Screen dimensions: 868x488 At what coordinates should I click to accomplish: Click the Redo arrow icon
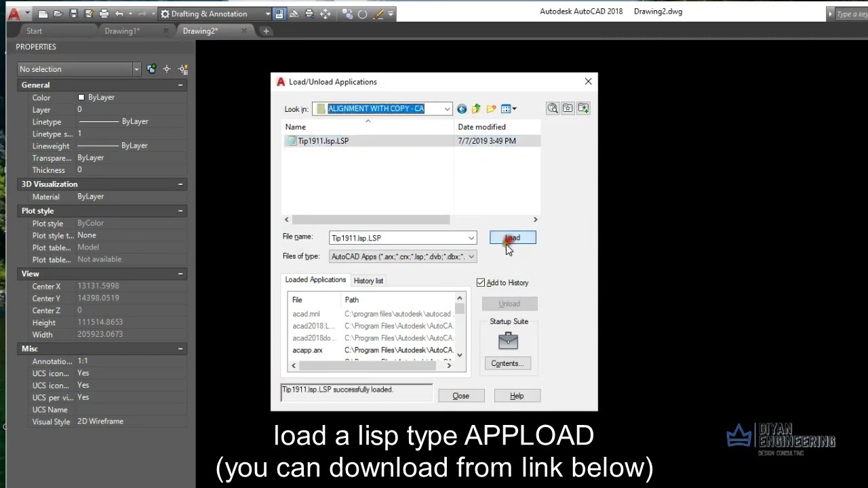pos(142,14)
